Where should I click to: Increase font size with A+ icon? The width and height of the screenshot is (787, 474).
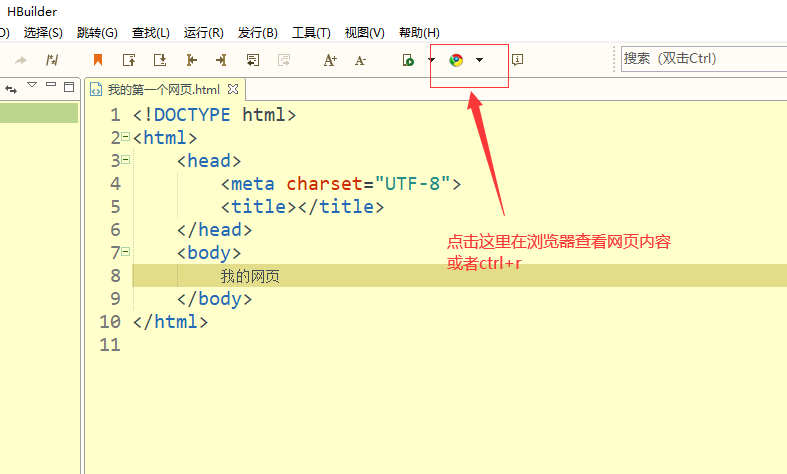point(330,60)
